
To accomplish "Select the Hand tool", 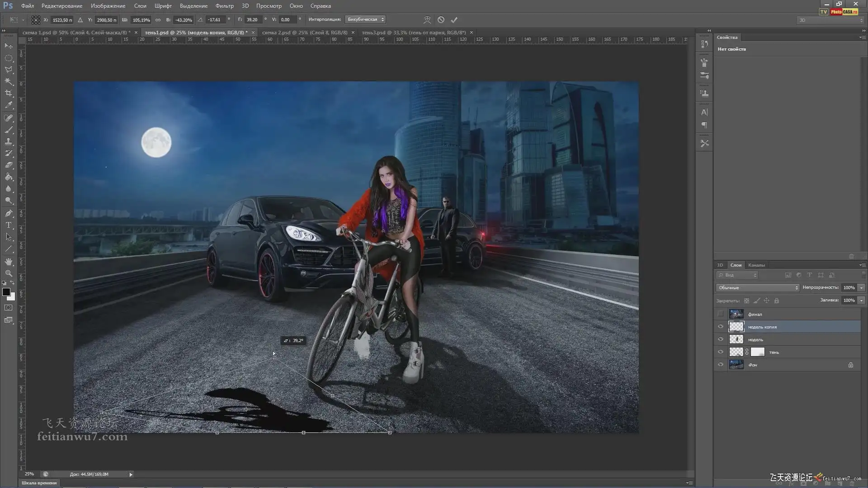I will [x=9, y=262].
